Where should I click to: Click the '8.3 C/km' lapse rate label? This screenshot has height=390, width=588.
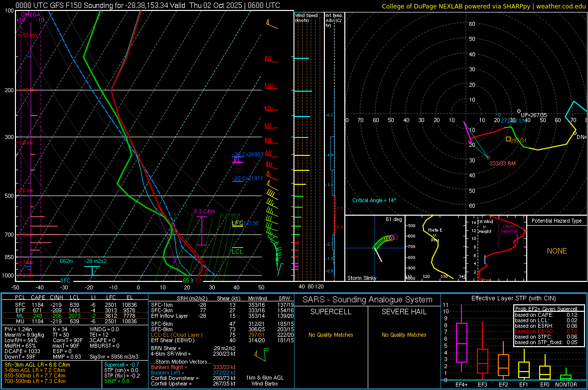click(204, 212)
